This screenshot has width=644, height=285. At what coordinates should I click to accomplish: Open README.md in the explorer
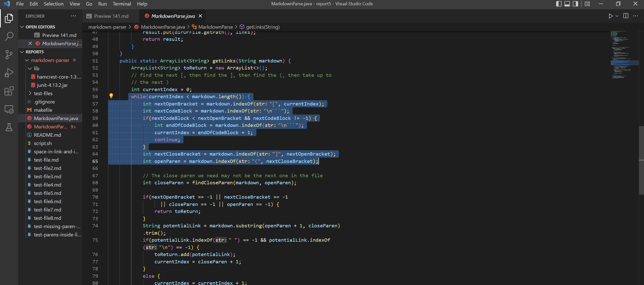click(x=47, y=135)
